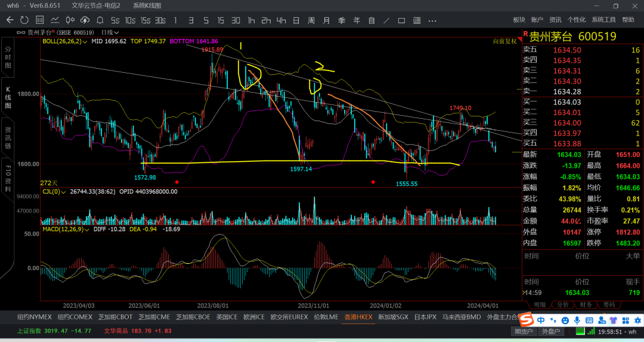Open the 账户 menu

[537, 20]
